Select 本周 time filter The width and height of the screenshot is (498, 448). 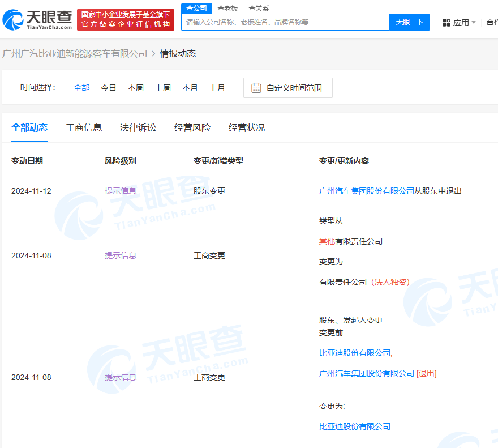tap(136, 88)
